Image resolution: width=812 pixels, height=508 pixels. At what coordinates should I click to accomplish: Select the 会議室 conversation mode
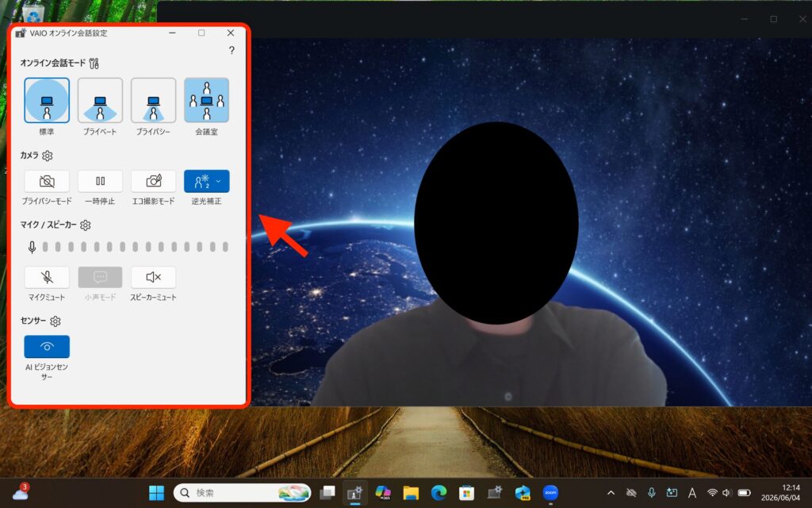click(x=206, y=100)
